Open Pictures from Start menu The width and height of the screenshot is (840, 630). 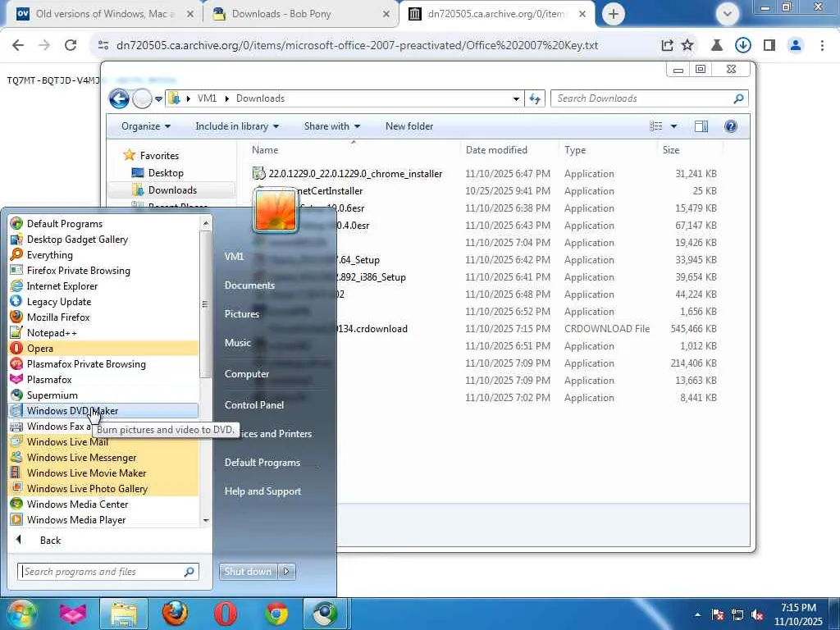coord(242,313)
